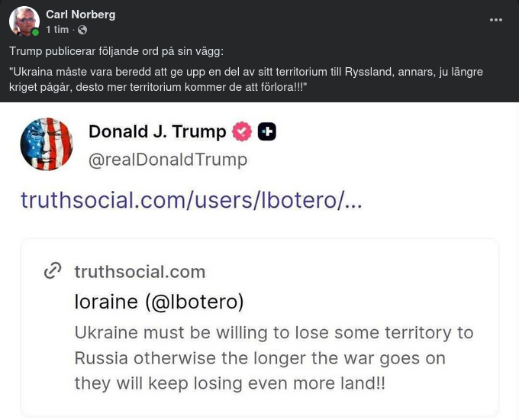Open the 'loraine (@lbotero)' card title
The height and width of the screenshot is (420, 519).
159,302
